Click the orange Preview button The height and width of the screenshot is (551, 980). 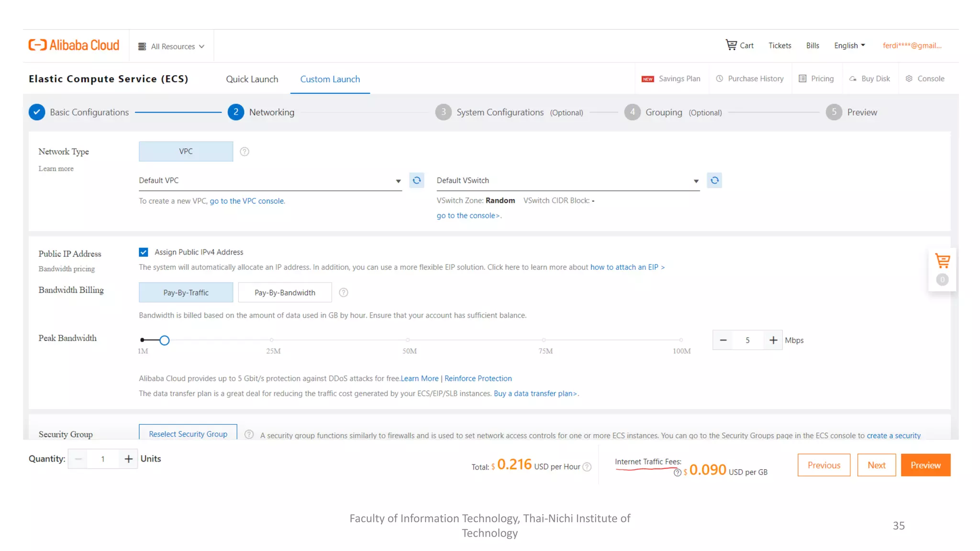(x=925, y=465)
